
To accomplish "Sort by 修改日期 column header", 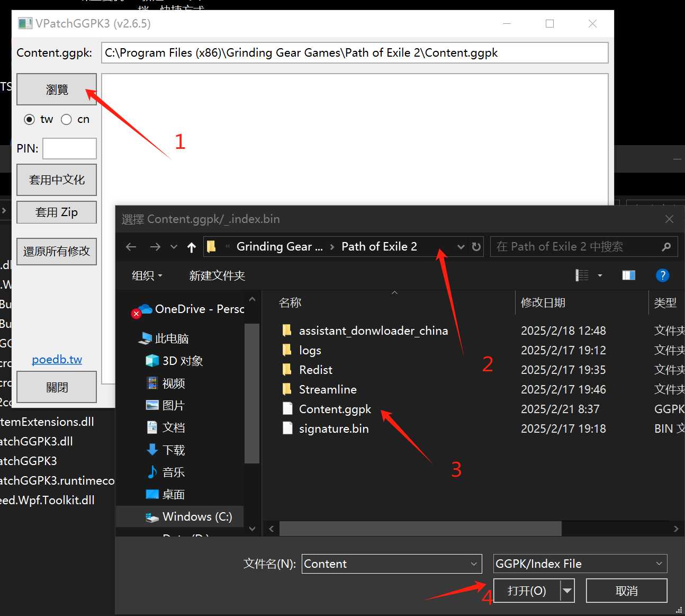I will click(543, 303).
